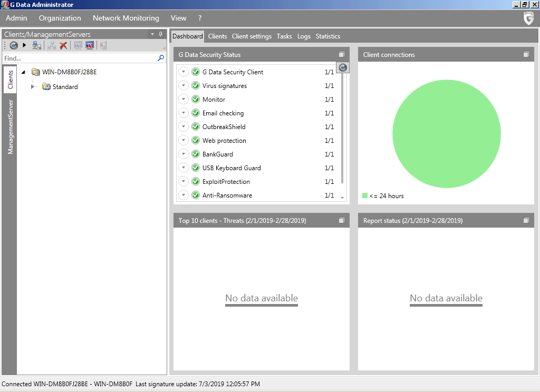
Task: Pin the Clients/ManagementServers panel
Action: coord(161,34)
